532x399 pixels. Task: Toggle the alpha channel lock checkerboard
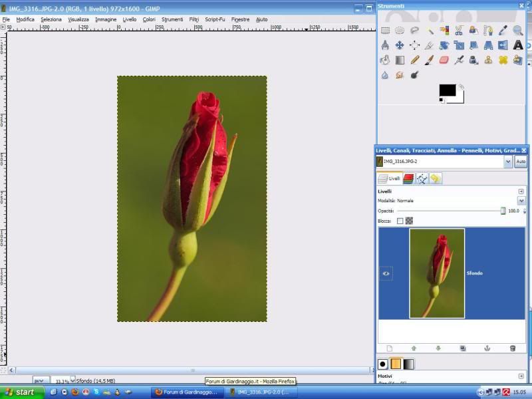[x=409, y=221]
